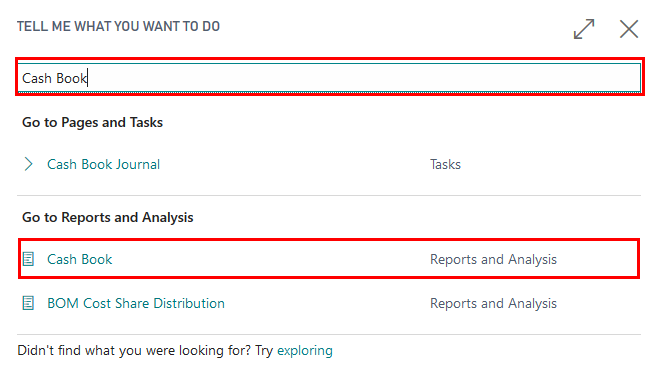The image size is (659, 366).
Task: Select Reports and Analysis text in Cash Book row
Action: (493, 259)
